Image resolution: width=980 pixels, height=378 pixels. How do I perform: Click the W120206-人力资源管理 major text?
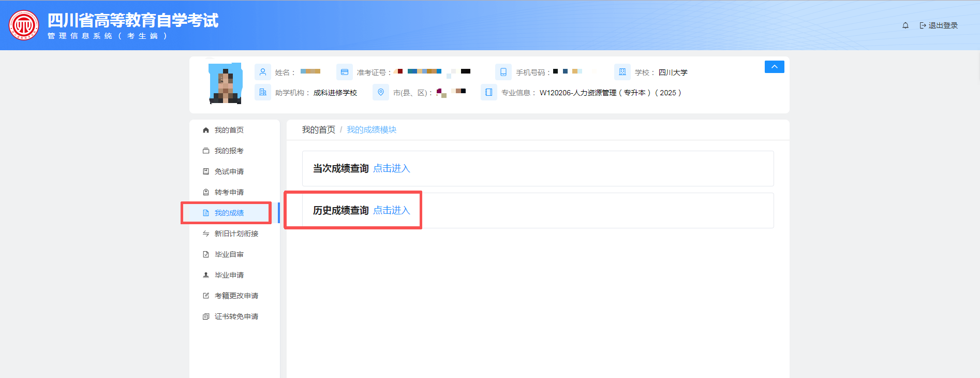611,93
